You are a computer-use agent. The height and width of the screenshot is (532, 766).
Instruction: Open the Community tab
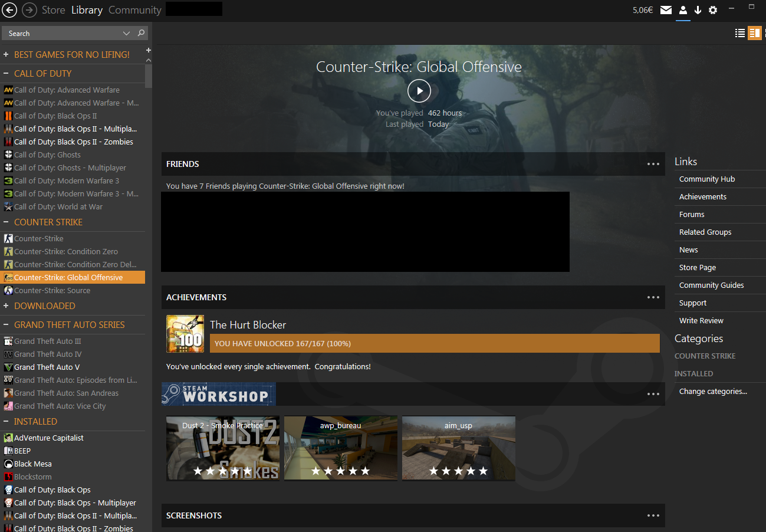click(x=134, y=10)
